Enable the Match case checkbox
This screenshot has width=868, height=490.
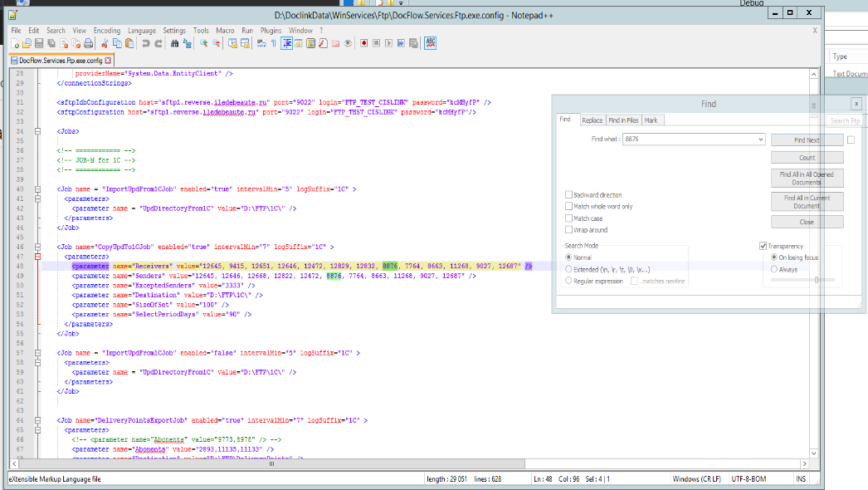[569, 218]
